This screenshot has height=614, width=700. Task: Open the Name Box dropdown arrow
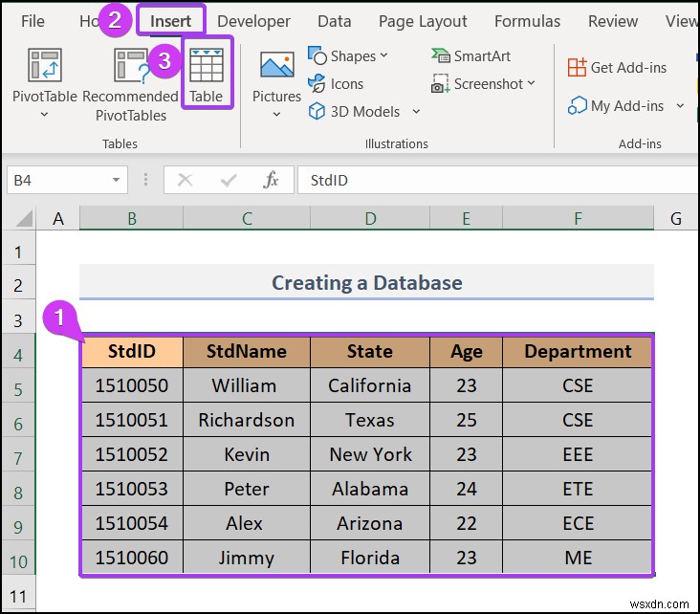pyautogui.click(x=116, y=180)
